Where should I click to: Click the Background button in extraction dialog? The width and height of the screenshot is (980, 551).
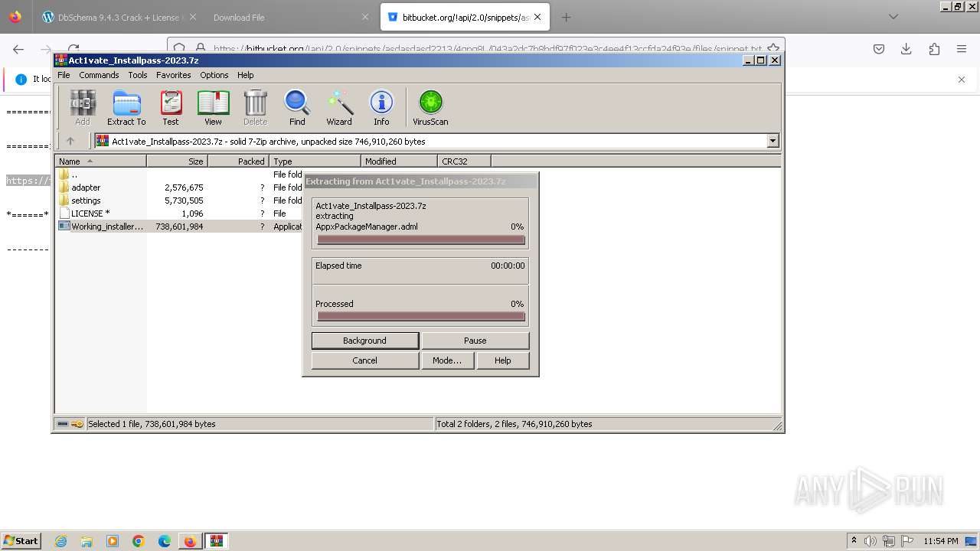(364, 341)
